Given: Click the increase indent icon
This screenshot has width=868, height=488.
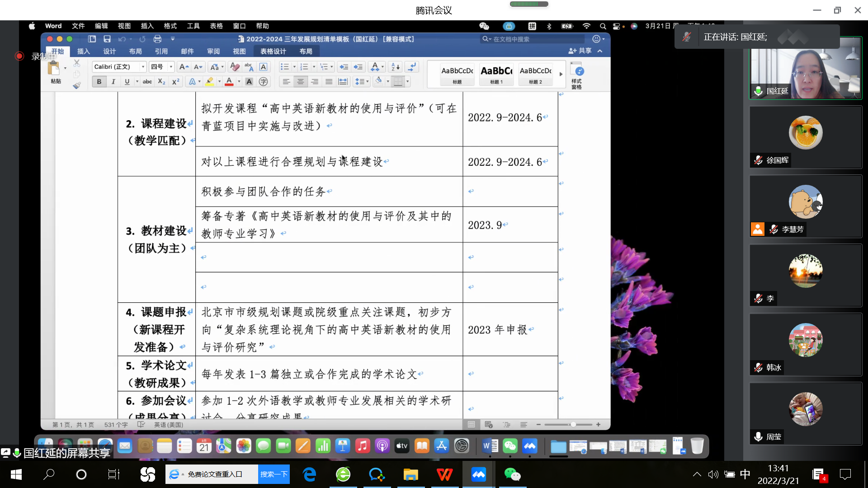Looking at the screenshot, I should click(x=358, y=67).
